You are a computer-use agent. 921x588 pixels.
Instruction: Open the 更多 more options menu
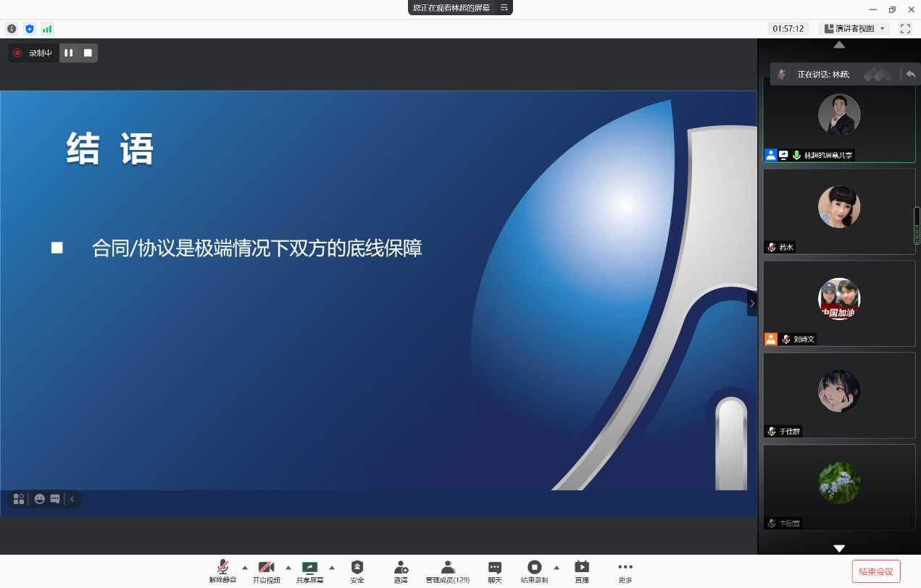click(625, 571)
